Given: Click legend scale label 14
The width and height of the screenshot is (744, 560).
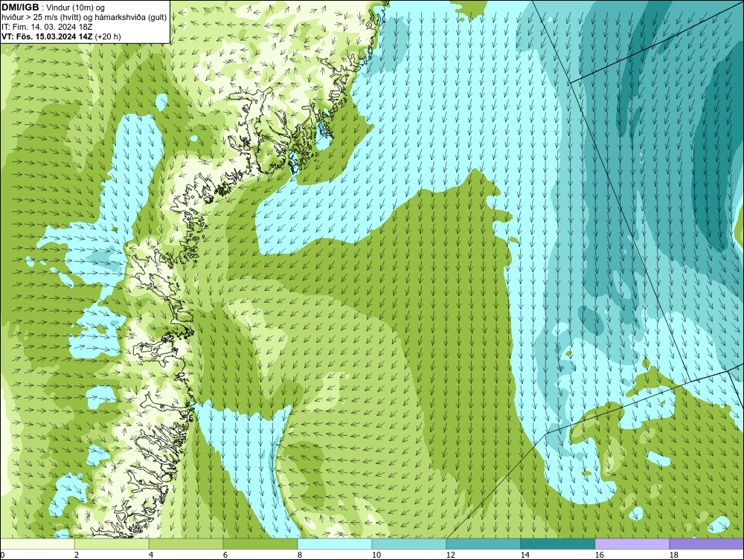Looking at the screenshot, I should (525, 555).
